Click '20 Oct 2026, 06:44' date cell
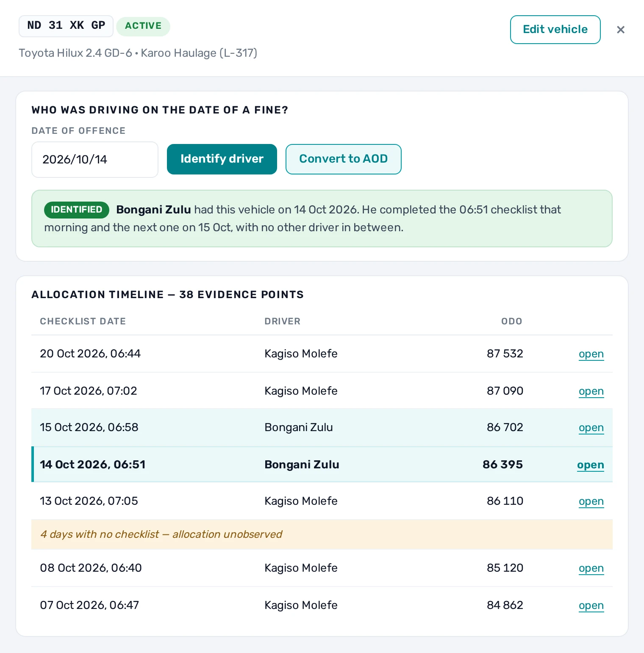This screenshot has width=644, height=653. coord(90,354)
